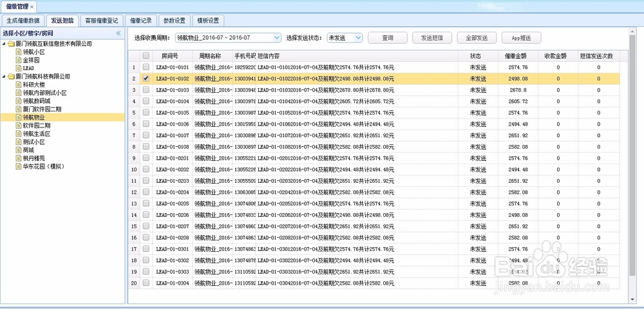Switch to the 模板设置 tab
Viewport: 644px width, 309px height.
tap(208, 21)
